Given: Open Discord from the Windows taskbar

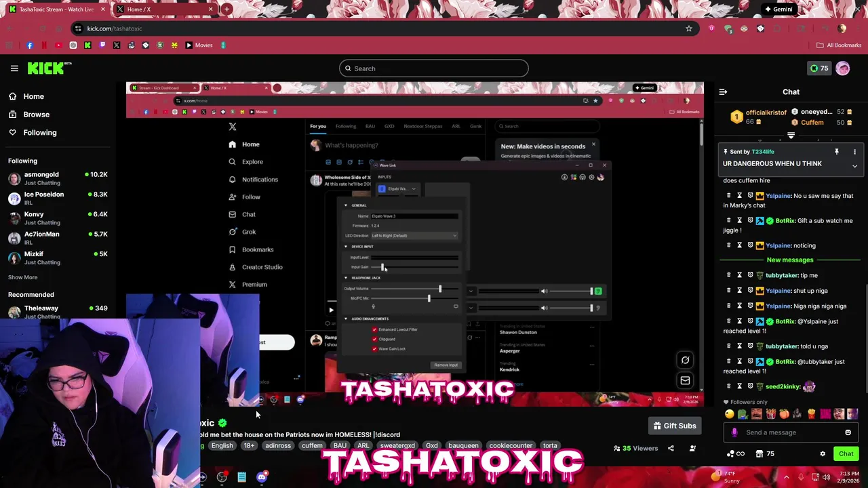Looking at the screenshot, I should (x=262, y=477).
